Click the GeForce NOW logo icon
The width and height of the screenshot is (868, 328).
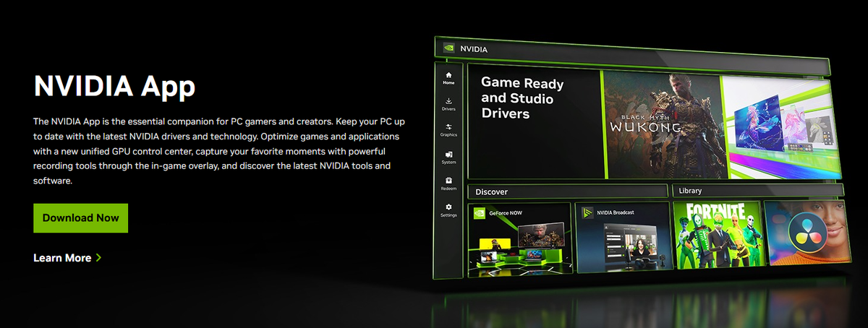click(x=480, y=213)
